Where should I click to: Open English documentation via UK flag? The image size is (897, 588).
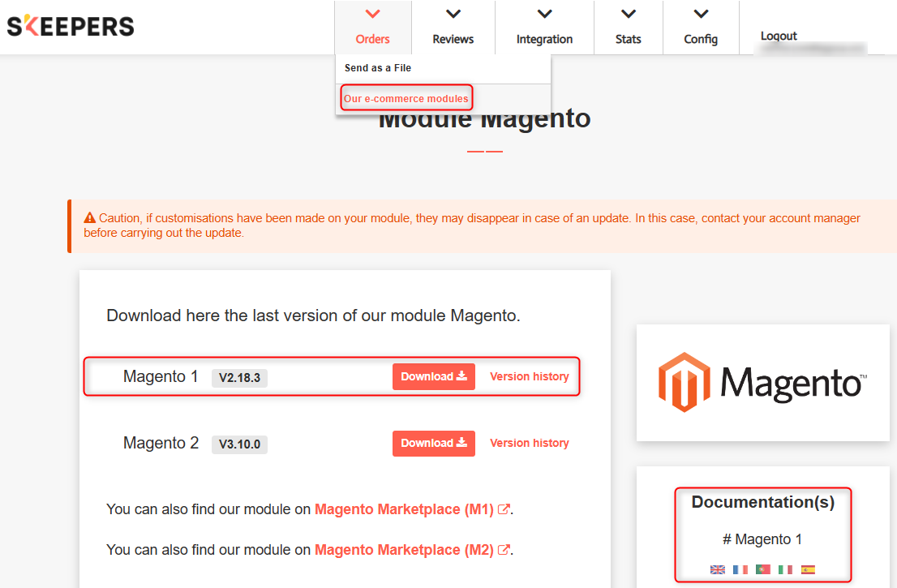pyautogui.click(x=718, y=569)
